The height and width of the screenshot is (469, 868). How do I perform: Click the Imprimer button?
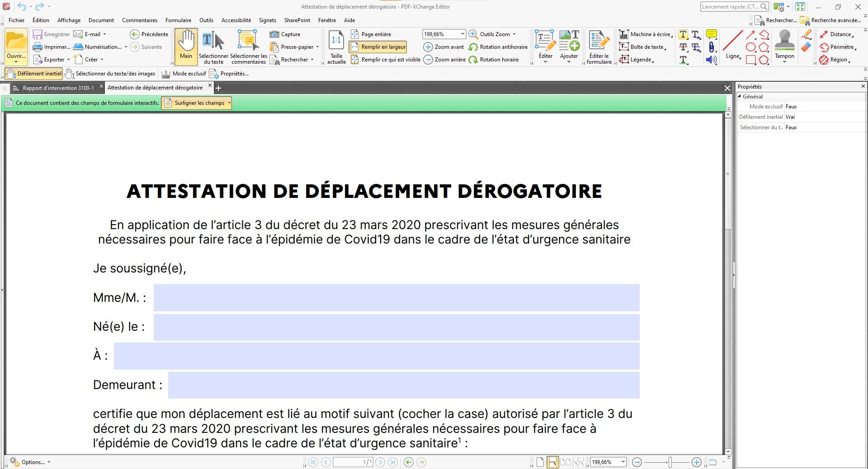tap(52, 47)
